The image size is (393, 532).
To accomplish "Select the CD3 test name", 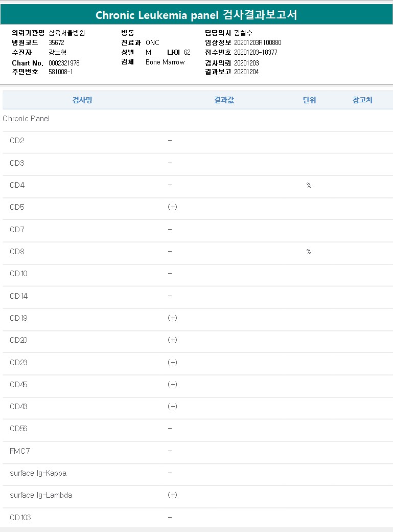I will pos(17,163).
